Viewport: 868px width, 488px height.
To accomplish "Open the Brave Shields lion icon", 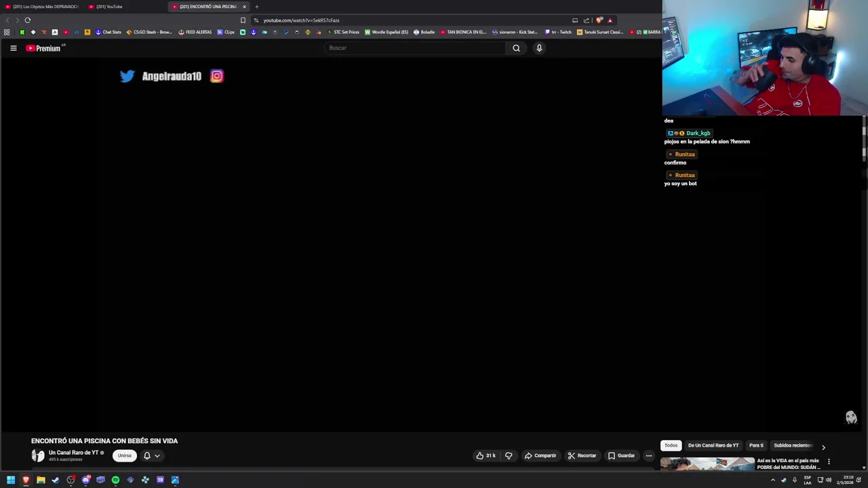I will (599, 20).
